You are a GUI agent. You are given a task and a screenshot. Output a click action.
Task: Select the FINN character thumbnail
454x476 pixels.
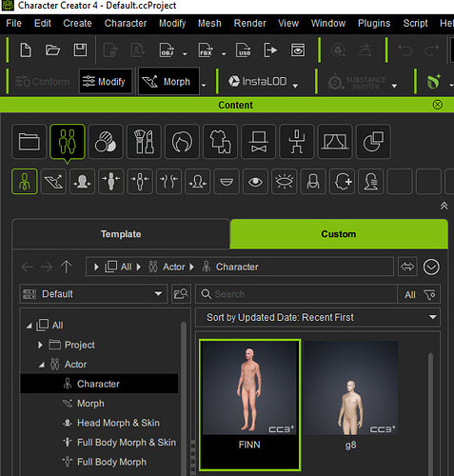249,405
